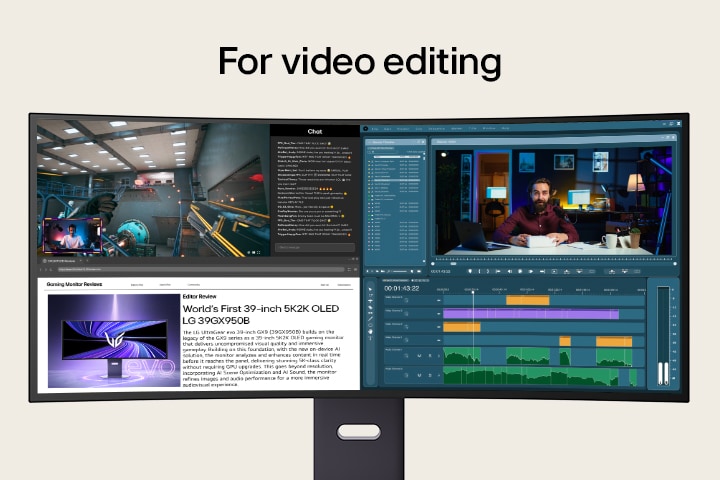Click the orange clip on first video track
Image resolution: width=720 pixels, height=480 pixels.
click(x=527, y=300)
